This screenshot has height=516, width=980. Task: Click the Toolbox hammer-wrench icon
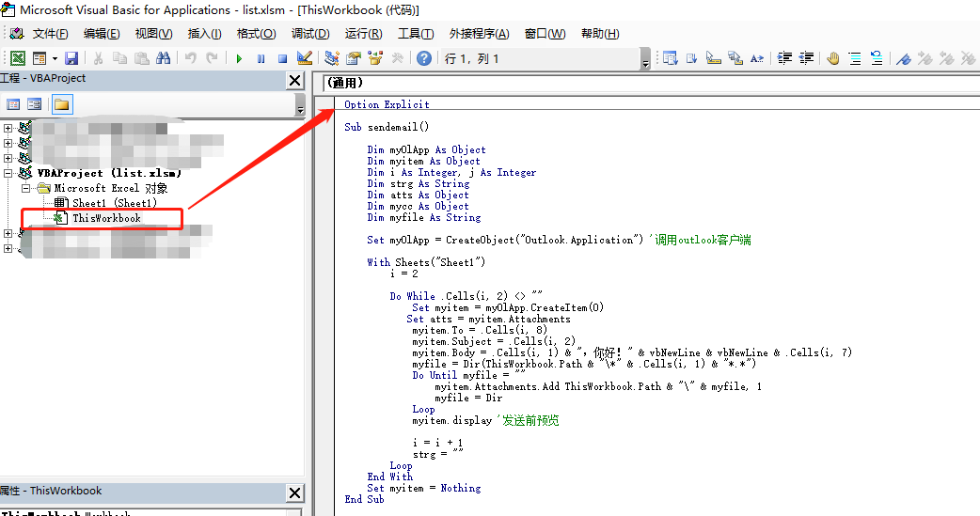[x=398, y=58]
